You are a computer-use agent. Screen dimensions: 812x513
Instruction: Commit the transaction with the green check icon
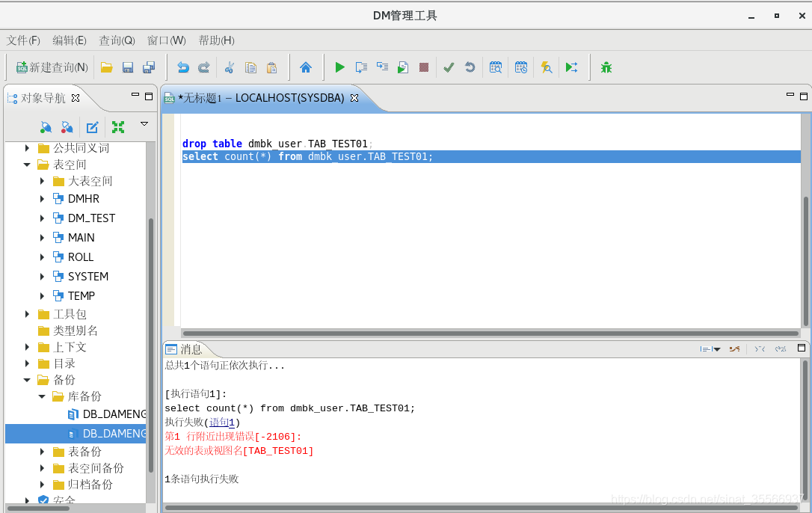[x=449, y=67]
